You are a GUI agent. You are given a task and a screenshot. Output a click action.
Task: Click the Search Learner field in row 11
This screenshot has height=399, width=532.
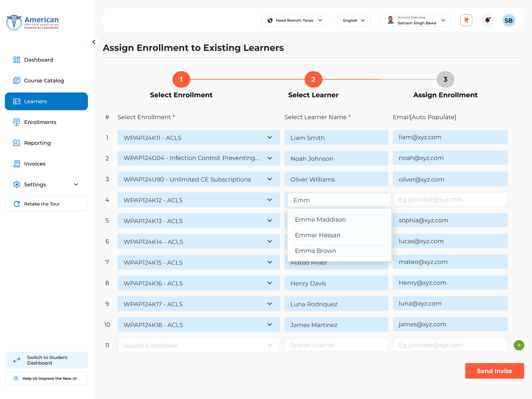click(x=336, y=345)
